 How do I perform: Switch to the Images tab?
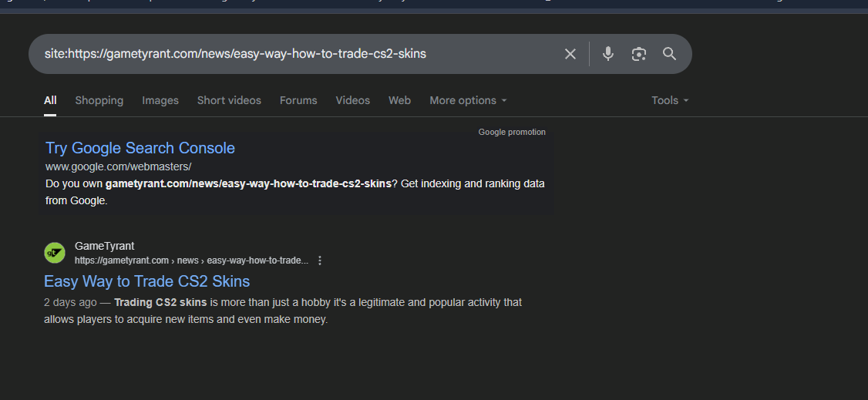(160, 100)
